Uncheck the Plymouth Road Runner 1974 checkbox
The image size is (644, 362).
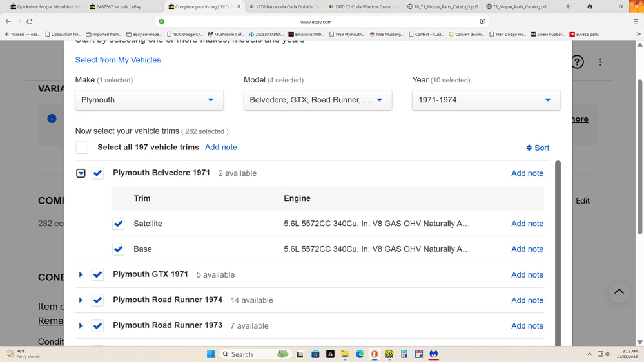pyautogui.click(x=97, y=300)
